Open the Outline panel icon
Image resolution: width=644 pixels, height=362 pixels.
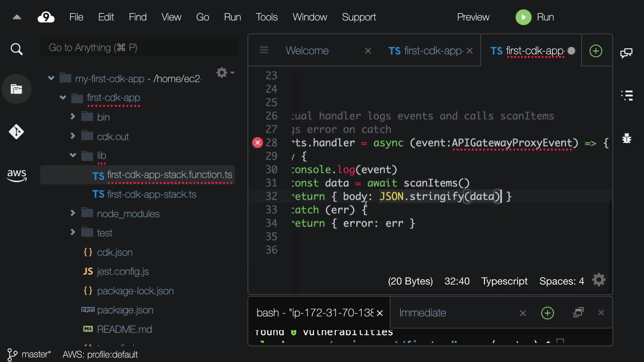627,95
